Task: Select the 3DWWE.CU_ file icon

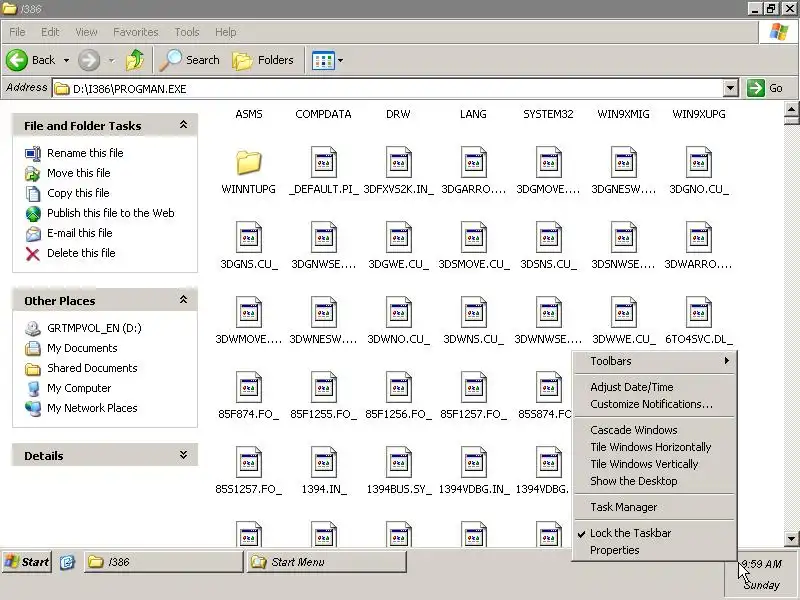Action: [x=623, y=312]
